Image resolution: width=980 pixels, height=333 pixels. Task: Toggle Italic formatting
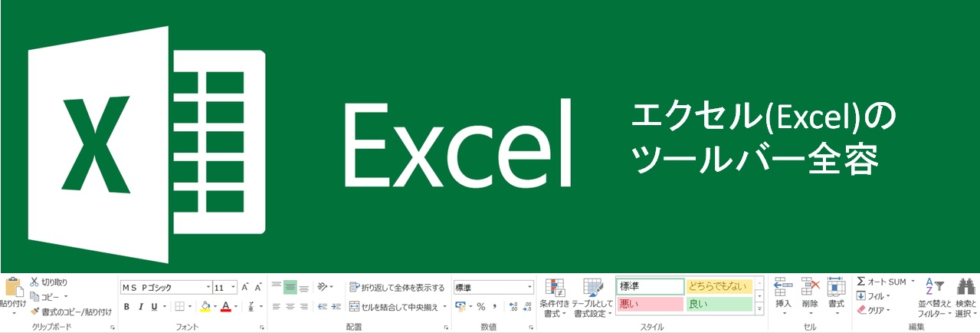point(140,306)
